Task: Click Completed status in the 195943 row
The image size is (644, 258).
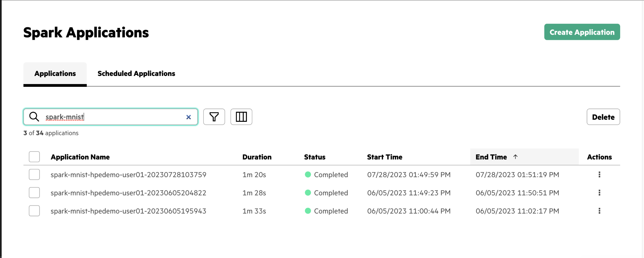Action: [x=326, y=211]
